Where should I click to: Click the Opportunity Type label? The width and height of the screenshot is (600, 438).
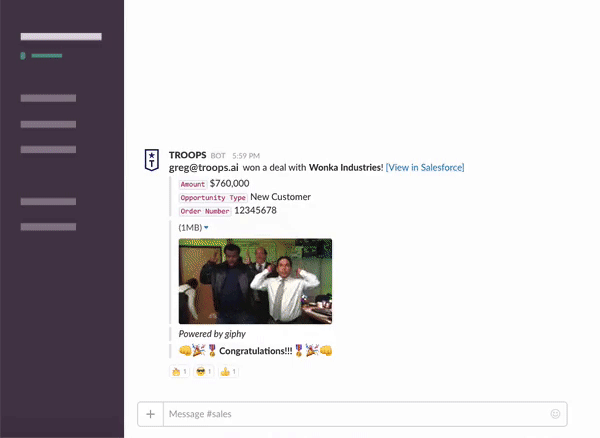(213, 198)
